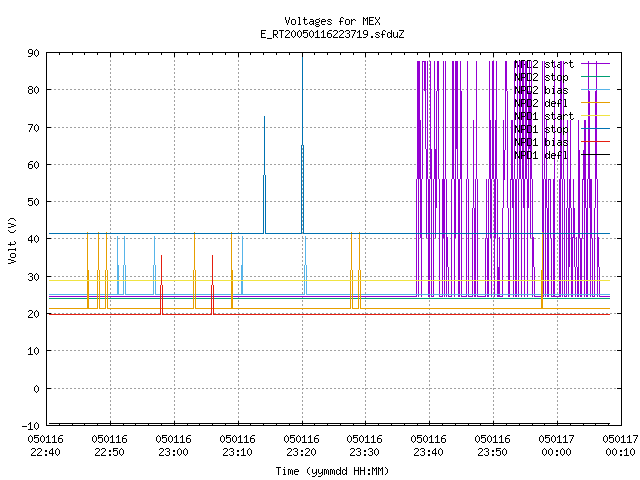Image resolution: width=640 pixels, height=480 pixels.
Task: Click the '23:20' x-axis time label
Action: [302, 453]
